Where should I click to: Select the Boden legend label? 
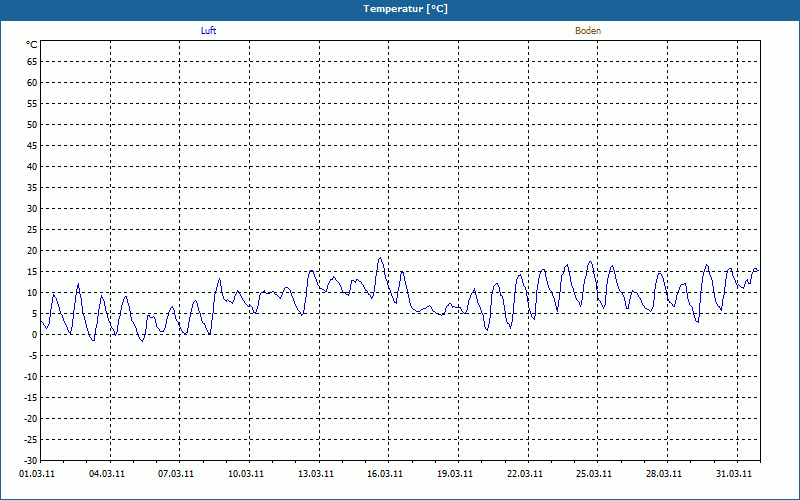(x=588, y=31)
